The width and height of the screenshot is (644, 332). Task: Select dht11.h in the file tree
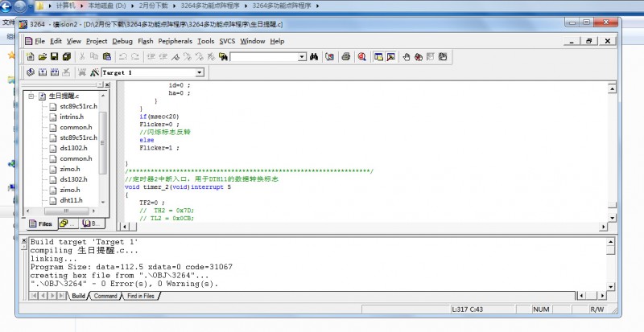click(71, 200)
